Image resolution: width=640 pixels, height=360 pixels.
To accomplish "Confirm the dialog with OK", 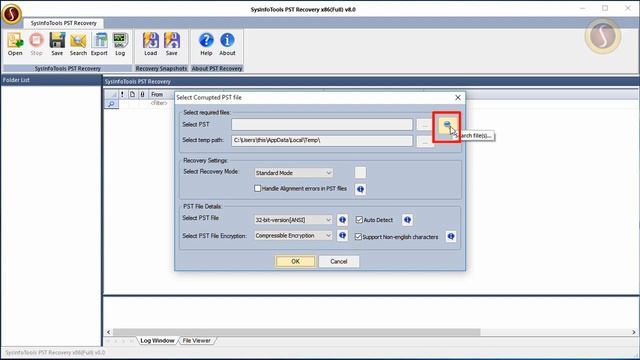I will [296, 261].
